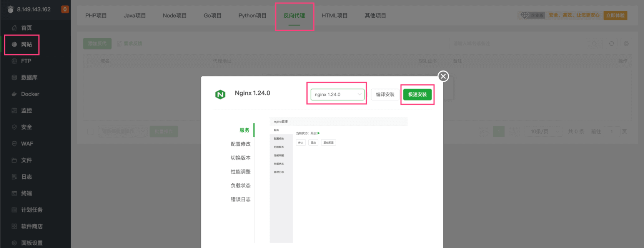The width and height of the screenshot is (644, 248).
Task: Open 终端 terminal from sidebar
Action: [26, 193]
